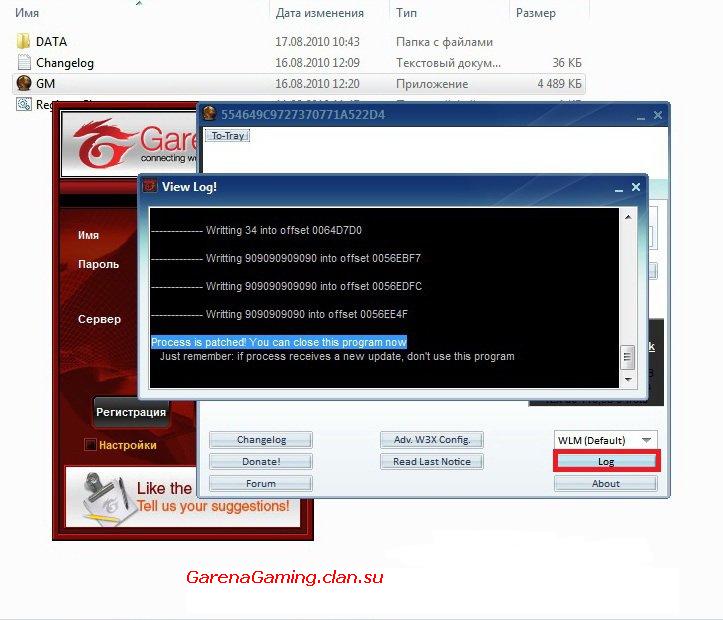Viewport: 723px width, 620px height.
Task: Click the Garena dragon logo
Action: 105,143
